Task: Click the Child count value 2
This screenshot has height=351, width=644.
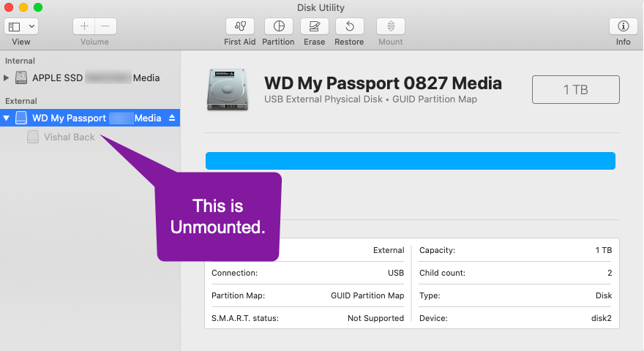Action: [x=610, y=273]
